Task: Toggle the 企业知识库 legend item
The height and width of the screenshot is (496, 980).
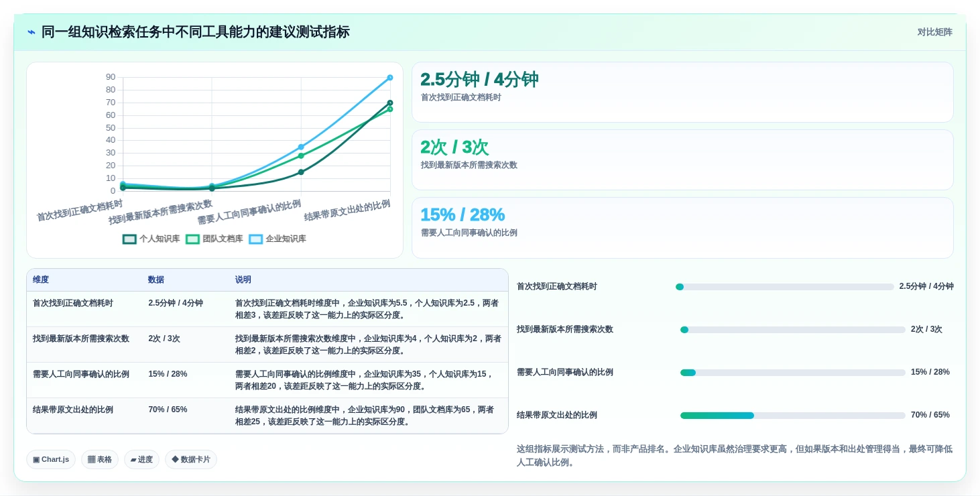Action: pos(278,239)
